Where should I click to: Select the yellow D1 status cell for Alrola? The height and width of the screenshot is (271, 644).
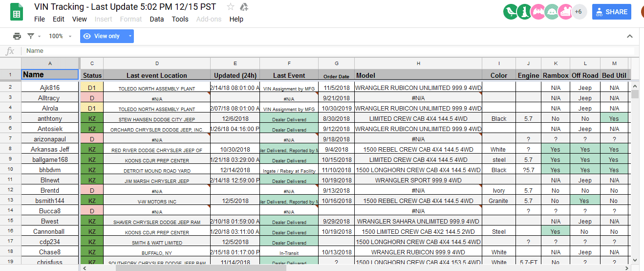92,108
